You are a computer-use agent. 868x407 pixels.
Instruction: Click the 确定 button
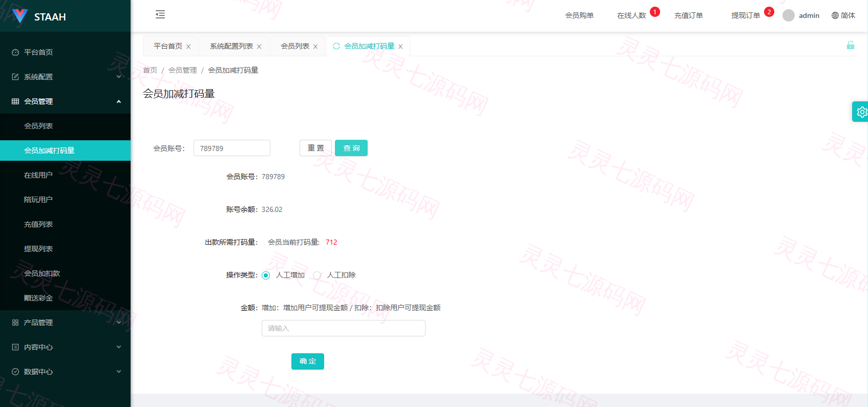pos(308,361)
